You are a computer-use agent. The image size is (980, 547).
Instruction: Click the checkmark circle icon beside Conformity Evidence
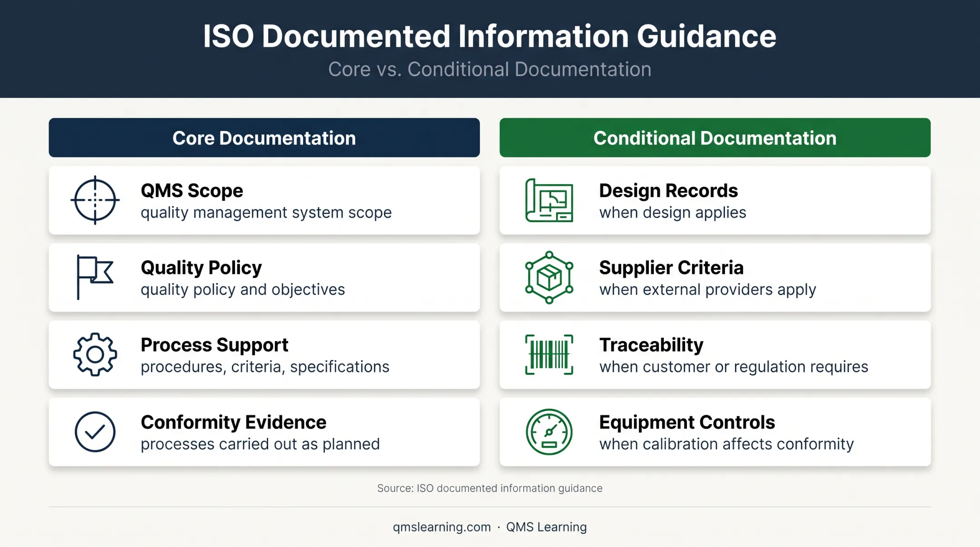(x=95, y=432)
